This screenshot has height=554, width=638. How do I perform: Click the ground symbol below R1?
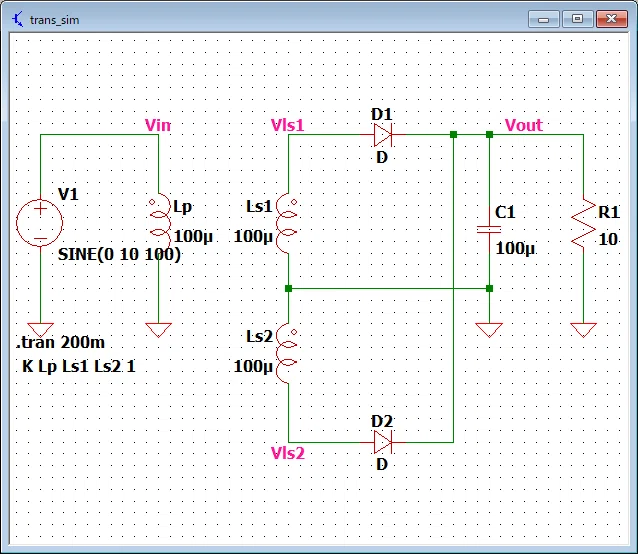tap(583, 330)
